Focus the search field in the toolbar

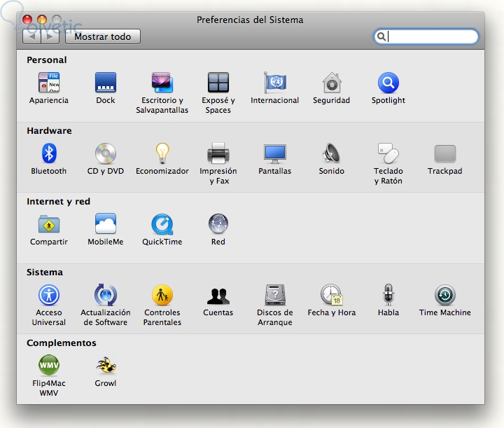[x=426, y=36]
